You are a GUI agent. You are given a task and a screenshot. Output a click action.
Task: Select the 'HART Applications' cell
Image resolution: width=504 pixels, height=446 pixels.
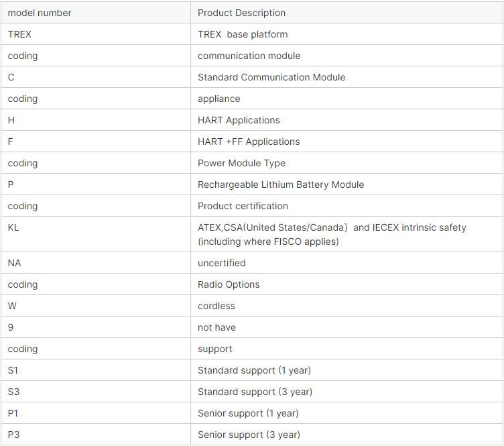point(239,120)
